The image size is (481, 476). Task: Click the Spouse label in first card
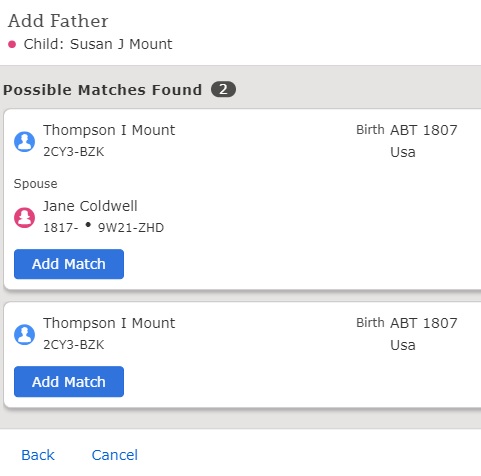pos(35,184)
